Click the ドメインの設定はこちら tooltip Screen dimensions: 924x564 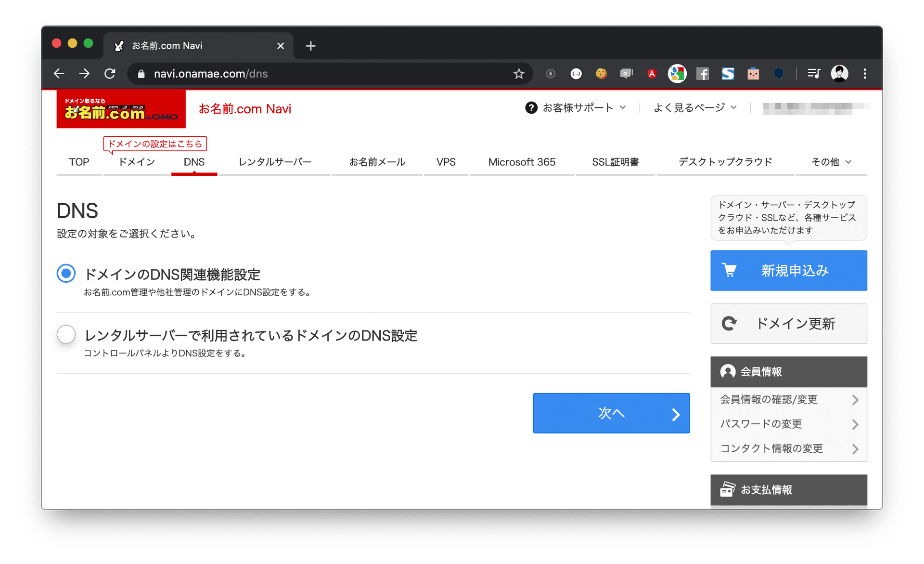[155, 144]
